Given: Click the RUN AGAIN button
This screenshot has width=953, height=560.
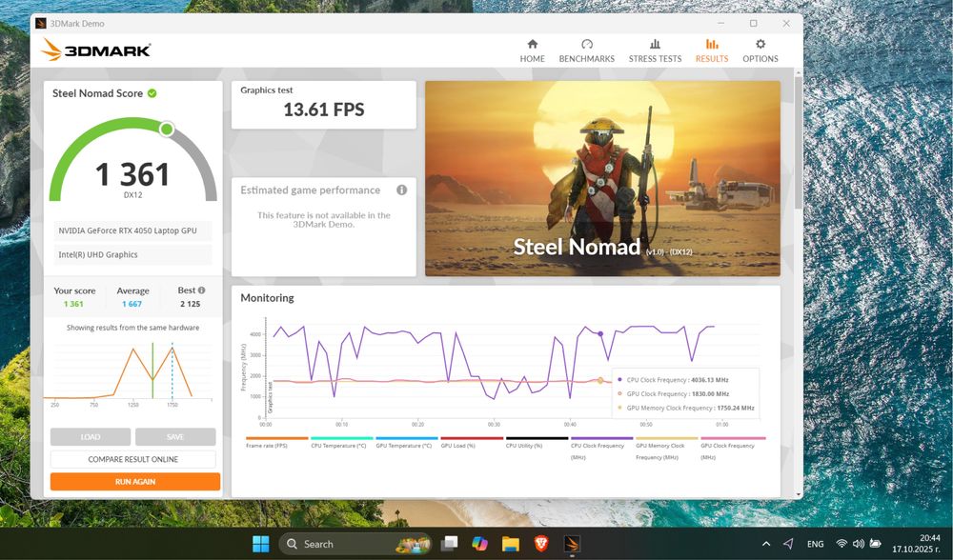Looking at the screenshot, I should point(135,481).
